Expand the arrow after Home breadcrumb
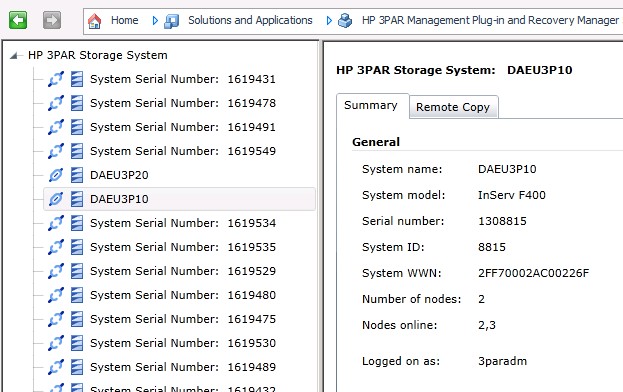The image size is (623, 392). point(155,21)
